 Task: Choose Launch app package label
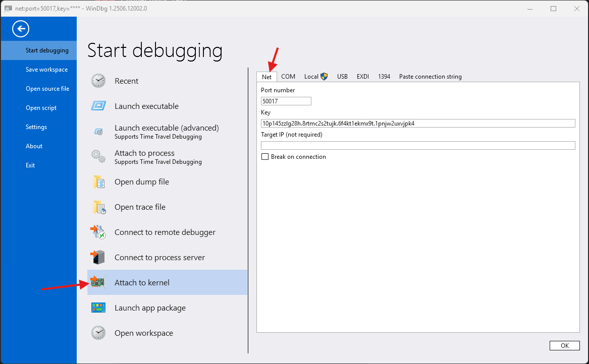coord(150,308)
